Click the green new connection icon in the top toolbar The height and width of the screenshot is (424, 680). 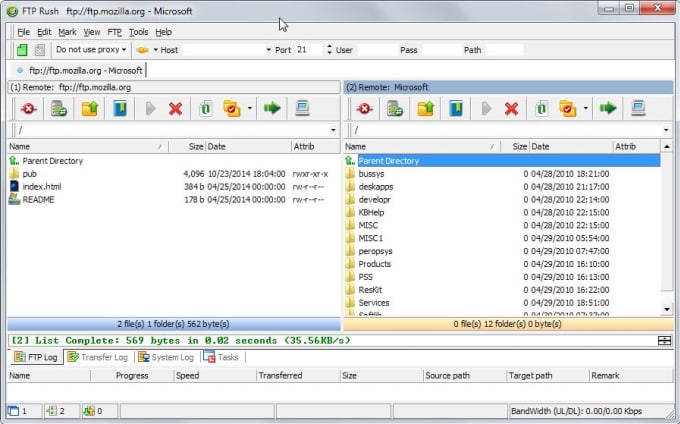coord(22,50)
